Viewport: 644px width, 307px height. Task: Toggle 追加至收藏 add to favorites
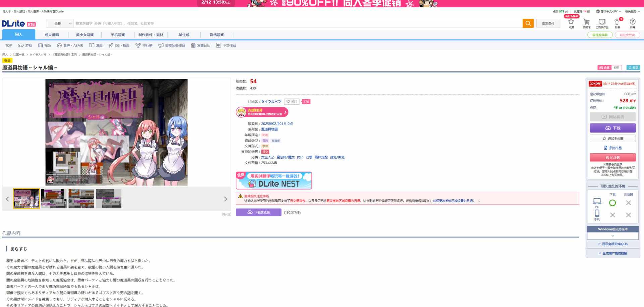613,138
